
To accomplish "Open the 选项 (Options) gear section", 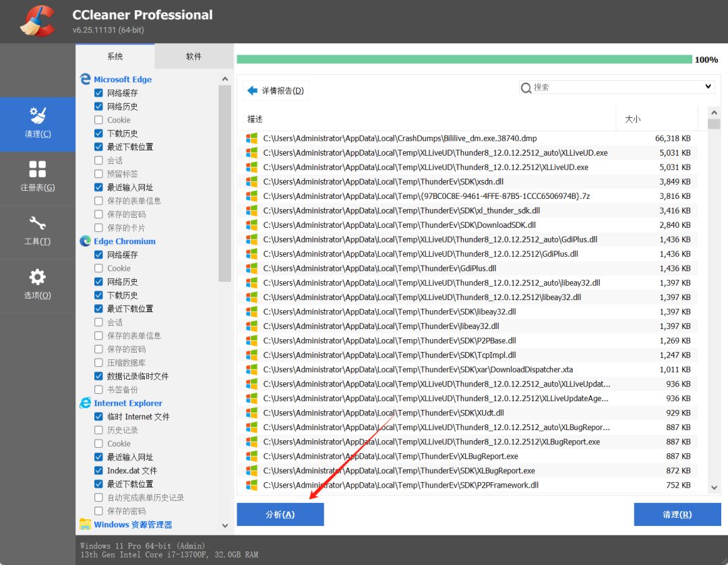I will click(38, 285).
